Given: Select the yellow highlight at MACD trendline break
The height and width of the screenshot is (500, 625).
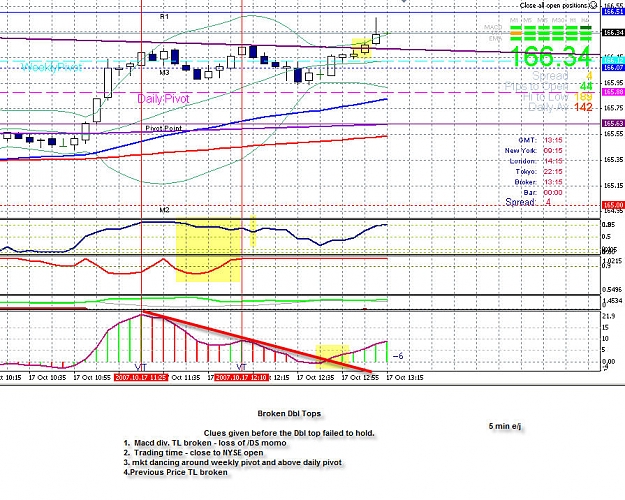Looking at the screenshot, I should (x=332, y=356).
